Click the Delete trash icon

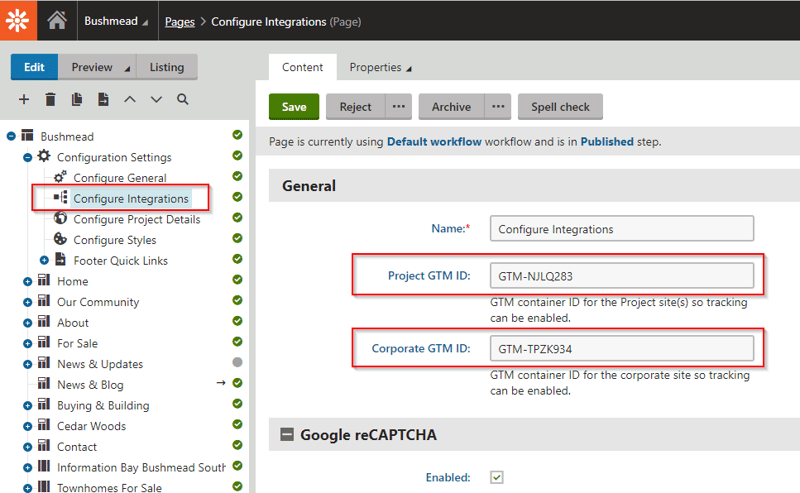pyautogui.click(x=50, y=99)
